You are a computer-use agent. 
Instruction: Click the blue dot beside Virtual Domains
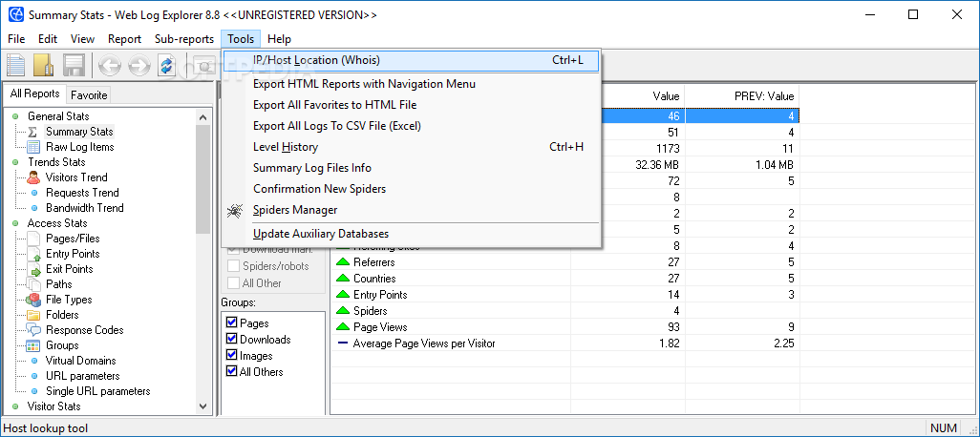click(34, 361)
